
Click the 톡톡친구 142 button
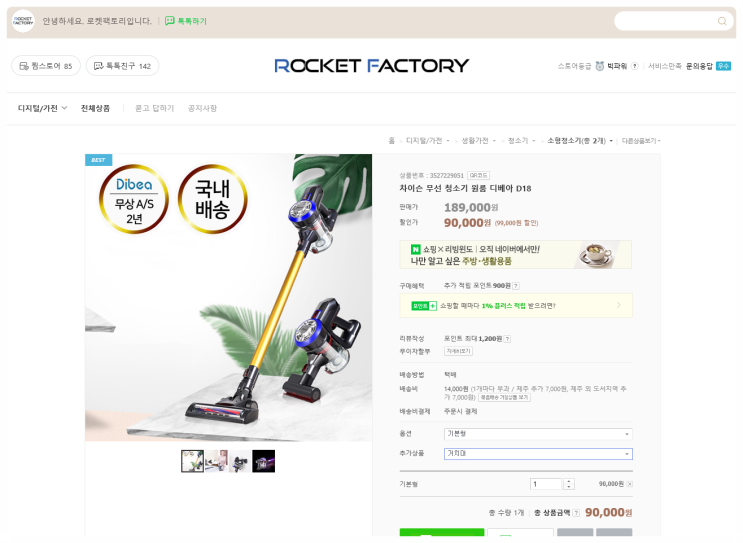[x=122, y=66]
